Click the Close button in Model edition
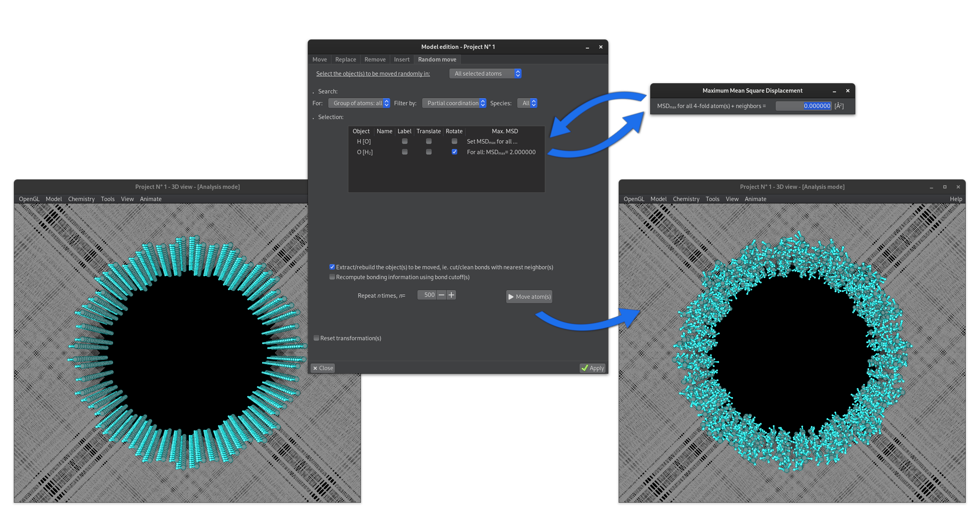The width and height of the screenshot is (980, 509). (x=323, y=368)
